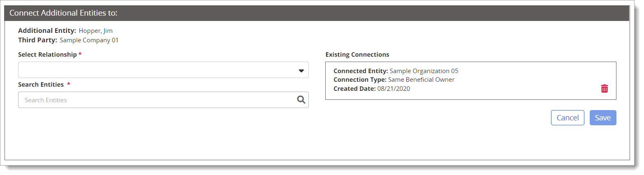This screenshot has height=175, width=644.
Task: Click the Select Relationship label
Action: pyautogui.click(x=47, y=54)
